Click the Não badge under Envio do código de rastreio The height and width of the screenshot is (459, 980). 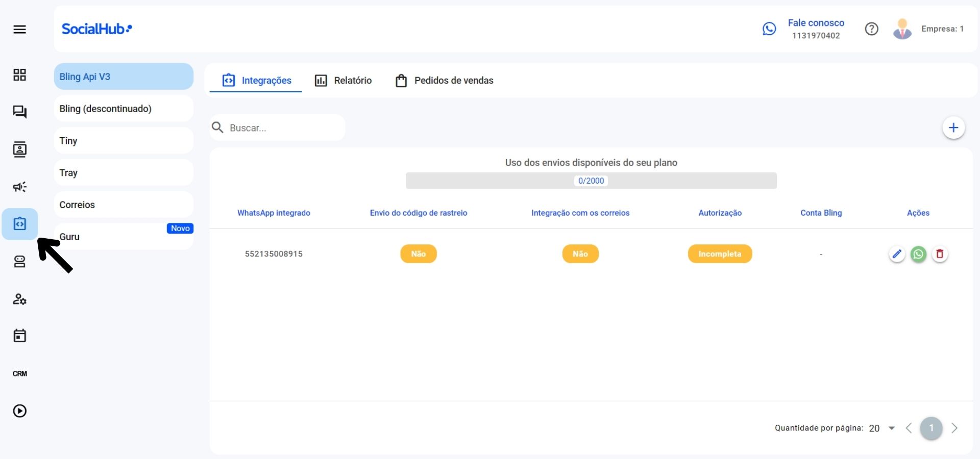(x=419, y=253)
